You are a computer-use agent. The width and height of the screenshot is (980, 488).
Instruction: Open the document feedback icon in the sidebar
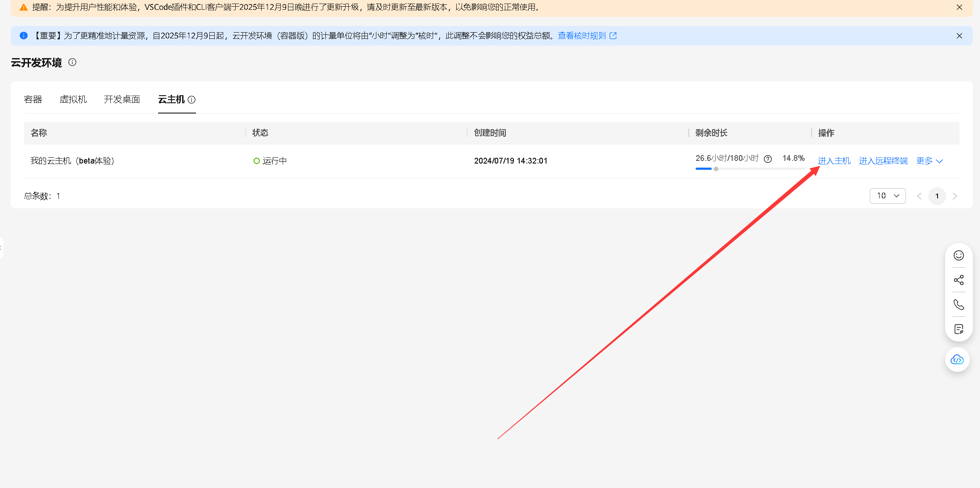[959, 329]
